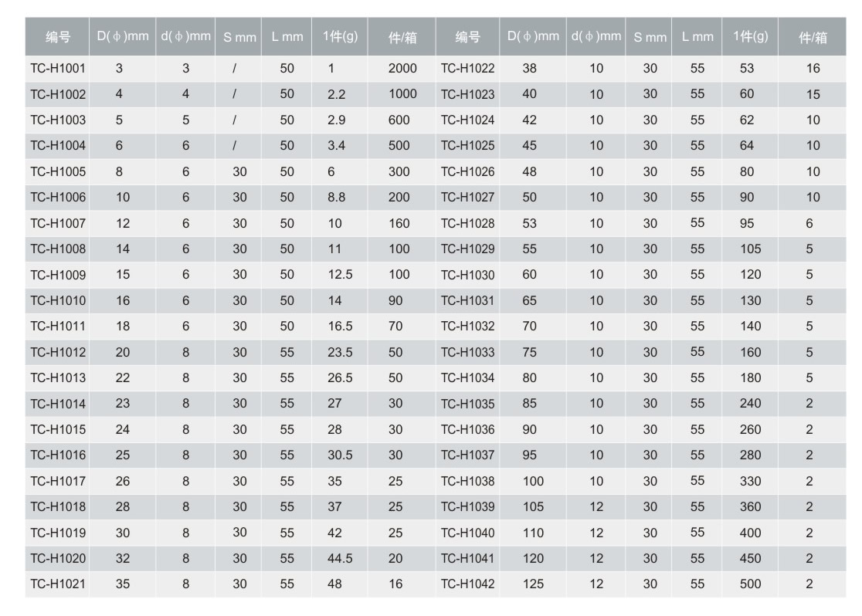This screenshot has width=862, height=616.
Task: Click the 16.5 weight value
Action: (x=340, y=327)
